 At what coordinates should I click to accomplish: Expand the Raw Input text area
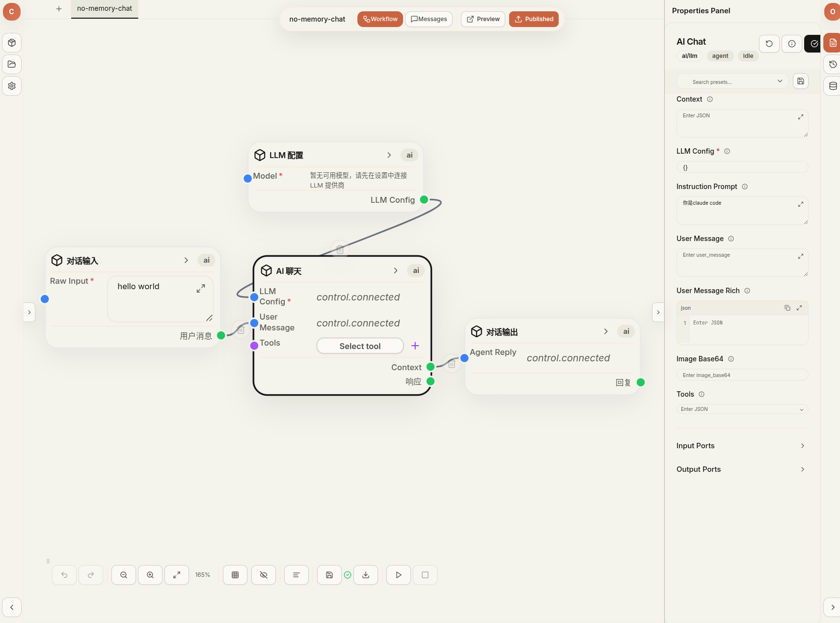201,289
